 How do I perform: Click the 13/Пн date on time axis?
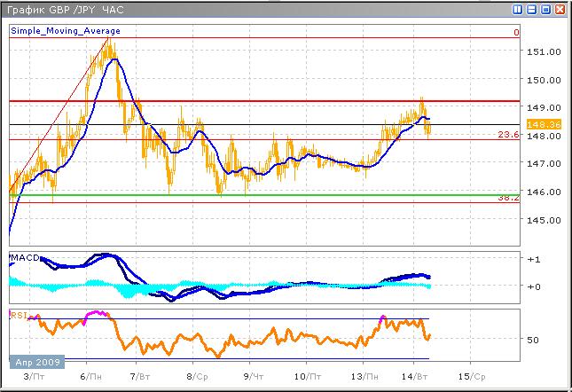tap(363, 378)
